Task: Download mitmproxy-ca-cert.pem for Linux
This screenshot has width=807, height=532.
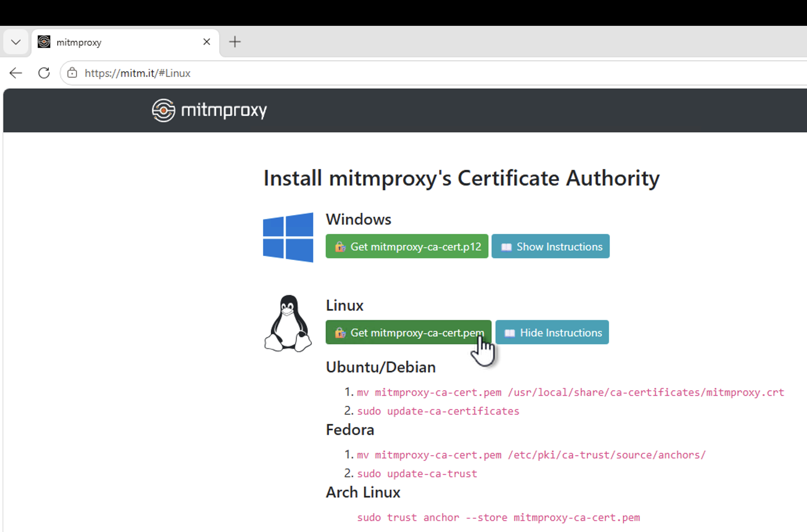Action: [x=409, y=332]
